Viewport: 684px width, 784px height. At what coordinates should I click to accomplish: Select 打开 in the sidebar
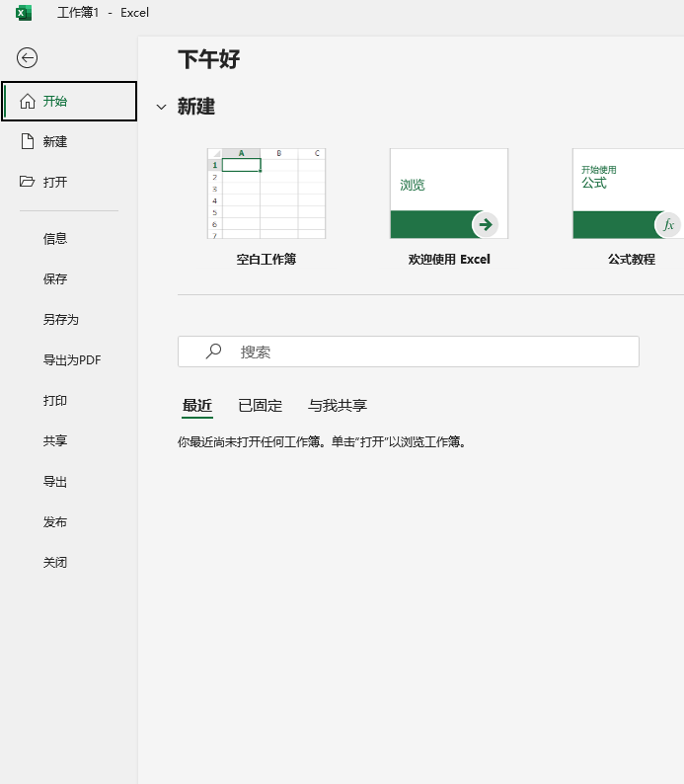click(69, 182)
